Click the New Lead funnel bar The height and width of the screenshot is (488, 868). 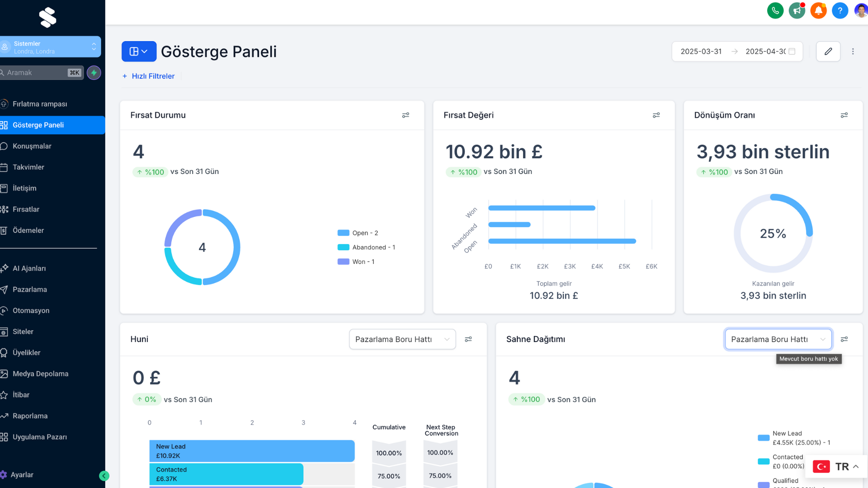pyautogui.click(x=252, y=451)
